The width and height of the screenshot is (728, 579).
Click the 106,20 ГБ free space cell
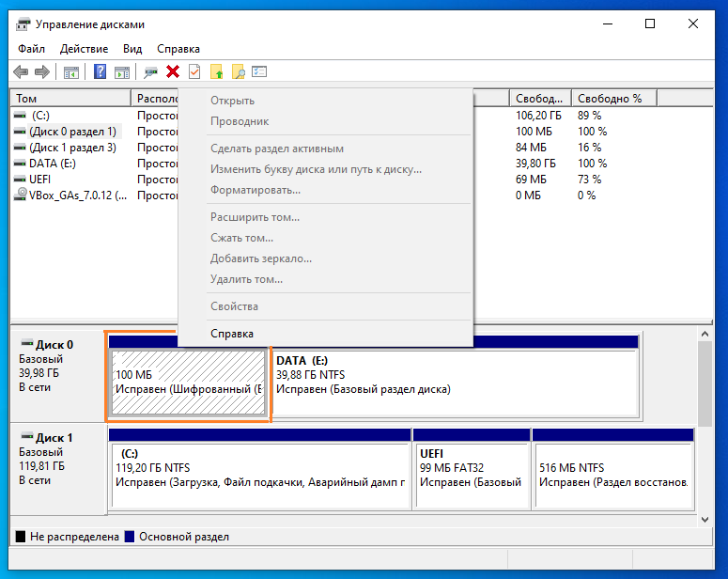[x=538, y=116]
